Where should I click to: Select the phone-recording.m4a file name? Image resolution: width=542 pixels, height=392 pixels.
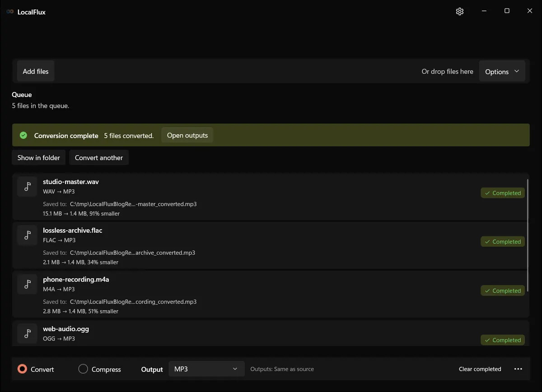pyautogui.click(x=76, y=280)
